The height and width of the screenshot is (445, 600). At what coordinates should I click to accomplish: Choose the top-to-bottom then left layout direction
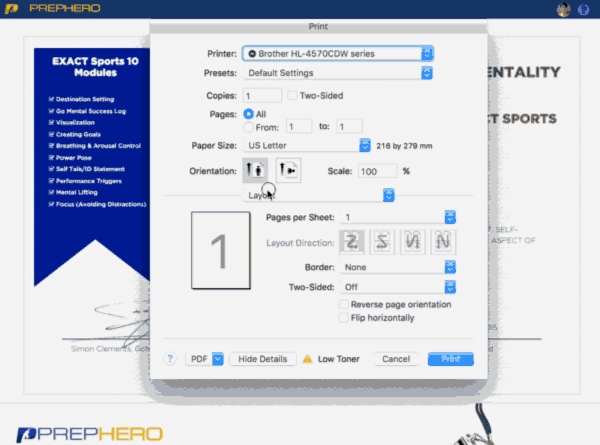coord(412,242)
